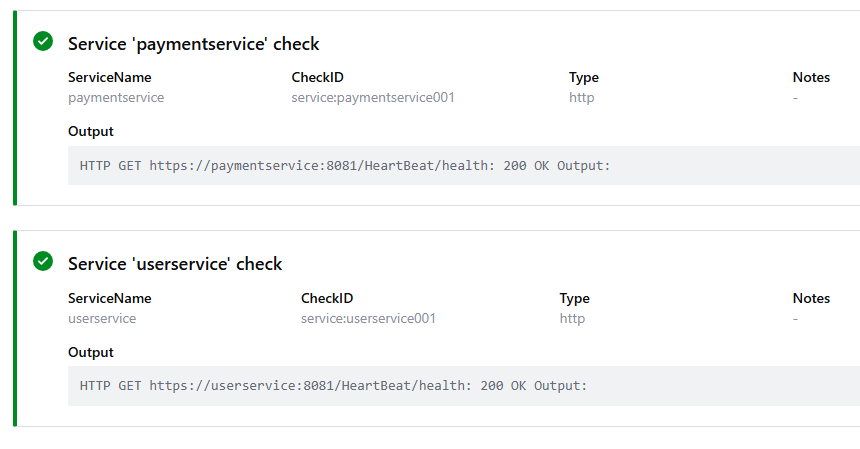Click the userservice HTTP GET output block
The width and height of the screenshot is (860, 449).
tap(333, 385)
